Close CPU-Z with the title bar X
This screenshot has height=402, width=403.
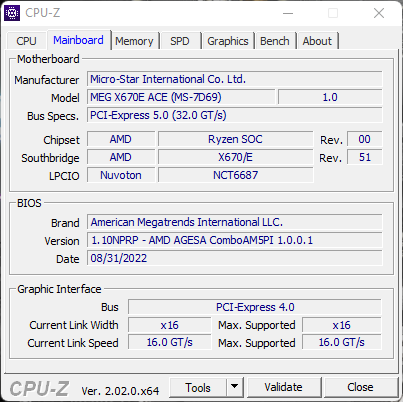pos(379,13)
